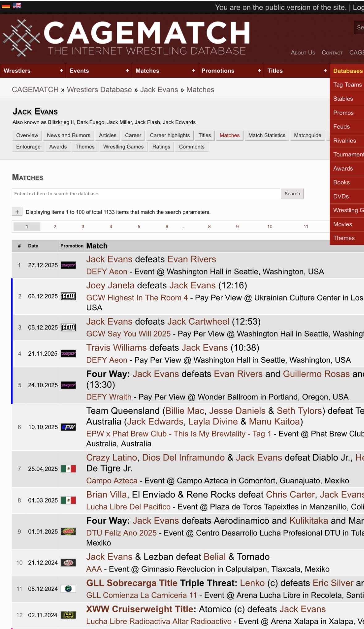This screenshot has height=629, width=364.
Task: Open Joey Janela wrestler link
Action: tap(110, 285)
